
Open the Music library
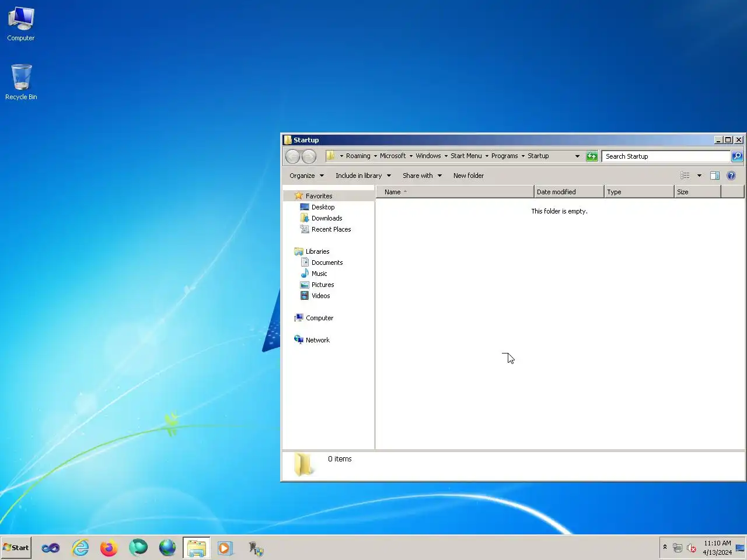tap(319, 274)
